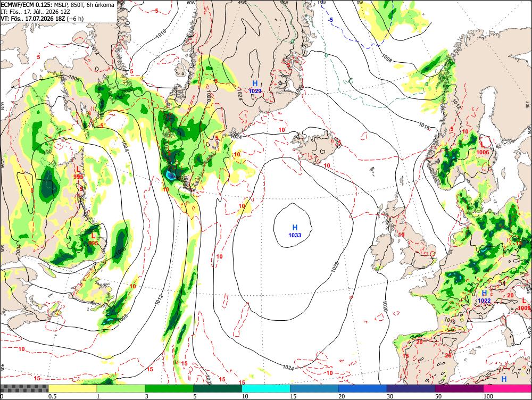This screenshot has height=400, width=532.
Task: Click the steel blue 15–20 legend swatch
Action: pyautogui.click(x=314, y=388)
